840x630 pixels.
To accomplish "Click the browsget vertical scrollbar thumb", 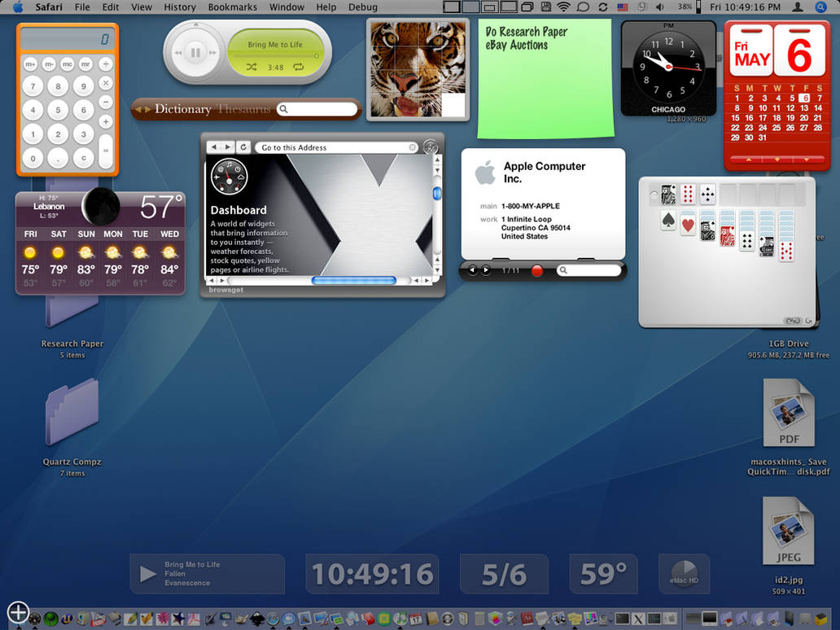I will 437,193.
